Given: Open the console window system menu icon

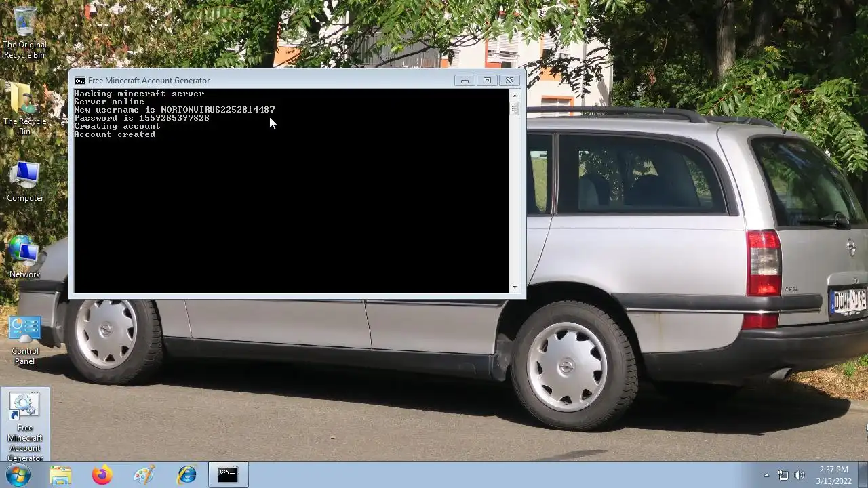Looking at the screenshot, I should [x=80, y=81].
